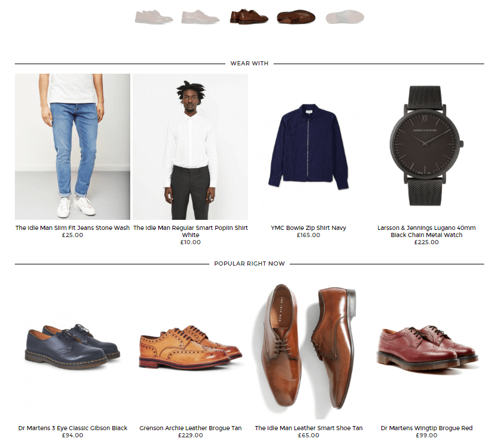View the top-down brogue thumbnail
This screenshot has height=448, width=502.
tap(296, 17)
